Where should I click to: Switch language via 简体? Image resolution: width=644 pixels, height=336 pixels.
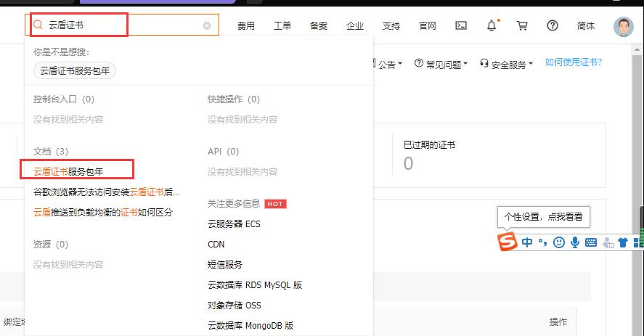pyautogui.click(x=585, y=26)
